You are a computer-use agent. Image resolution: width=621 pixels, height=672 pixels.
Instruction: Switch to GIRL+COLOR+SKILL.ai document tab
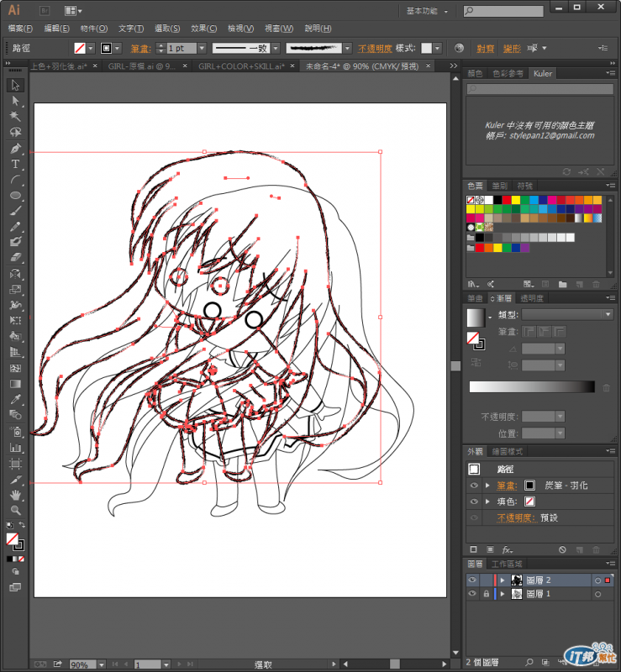point(241,66)
